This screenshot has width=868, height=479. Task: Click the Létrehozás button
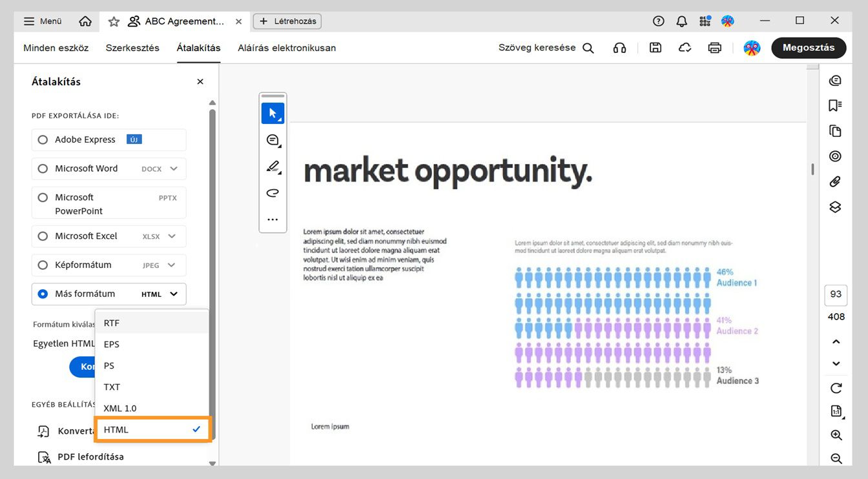coord(287,21)
